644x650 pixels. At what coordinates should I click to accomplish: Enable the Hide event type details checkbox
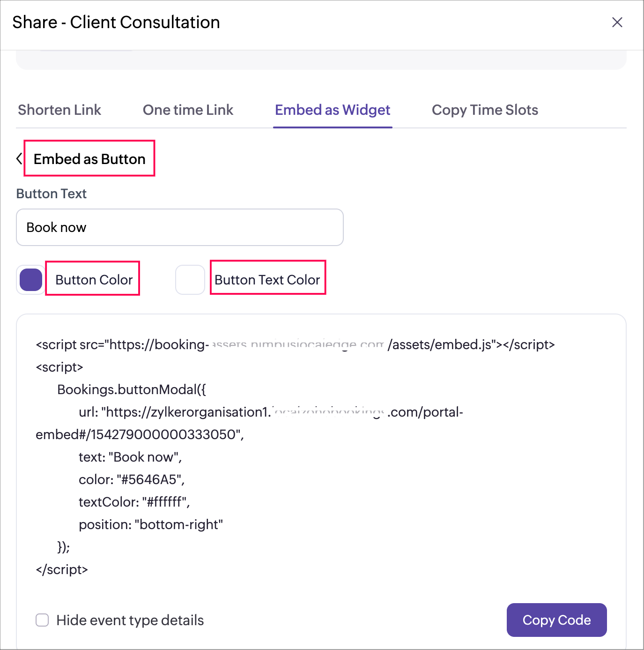pyautogui.click(x=43, y=620)
